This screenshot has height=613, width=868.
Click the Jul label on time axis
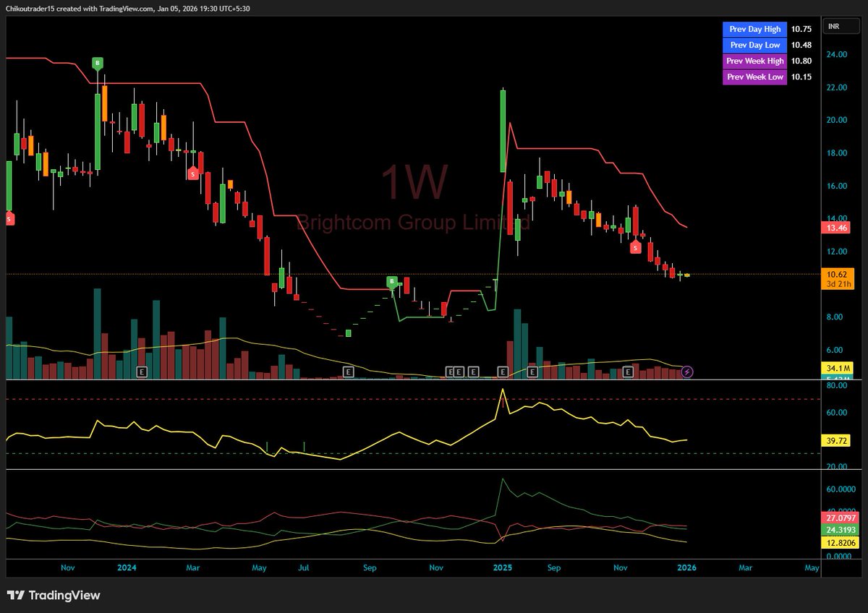coord(304,568)
